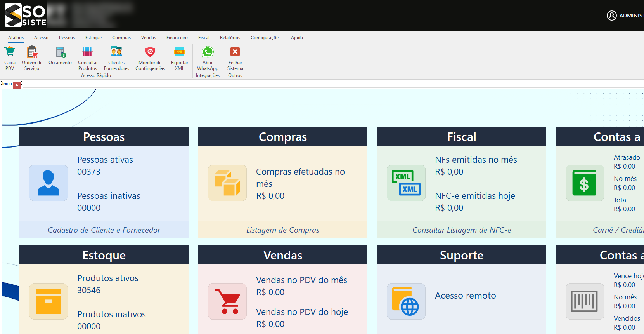Click Consultar Produtos barcode icon
644x334 pixels.
[x=88, y=52]
